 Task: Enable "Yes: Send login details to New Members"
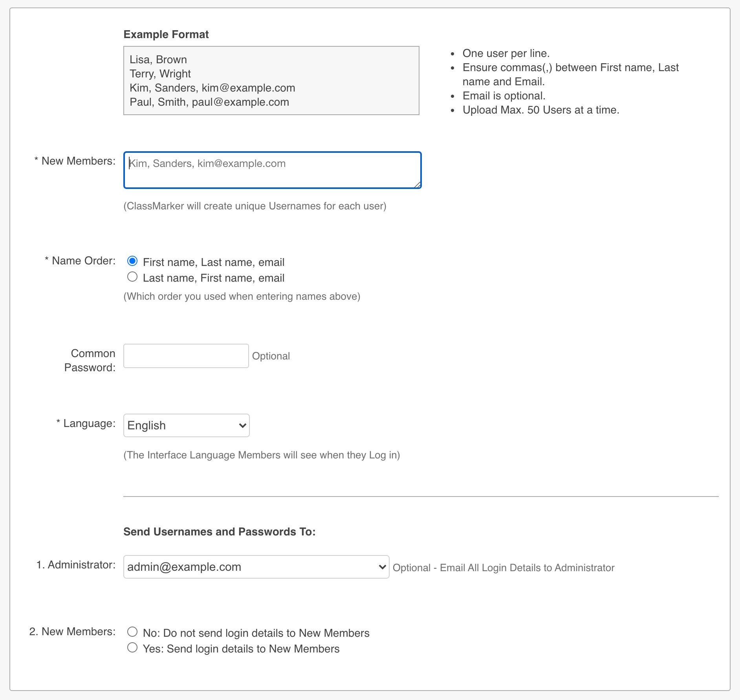coord(132,648)
